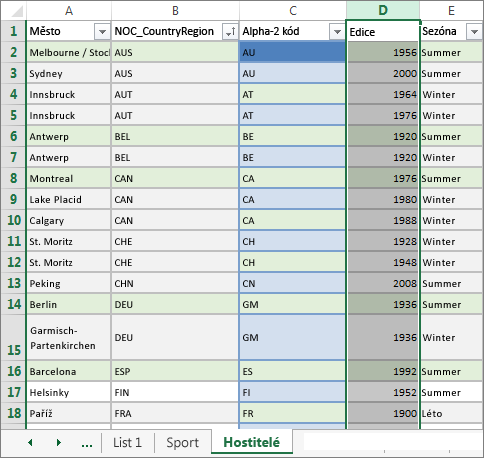This screenshot has height=458, width=484.
Task: Select column E header
Action: tap(451, 11)
